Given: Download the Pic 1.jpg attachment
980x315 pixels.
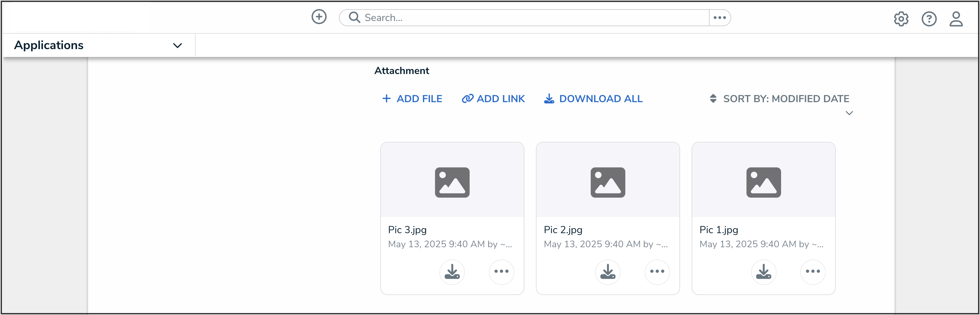Looking at the screenshot, I should 763,272.
